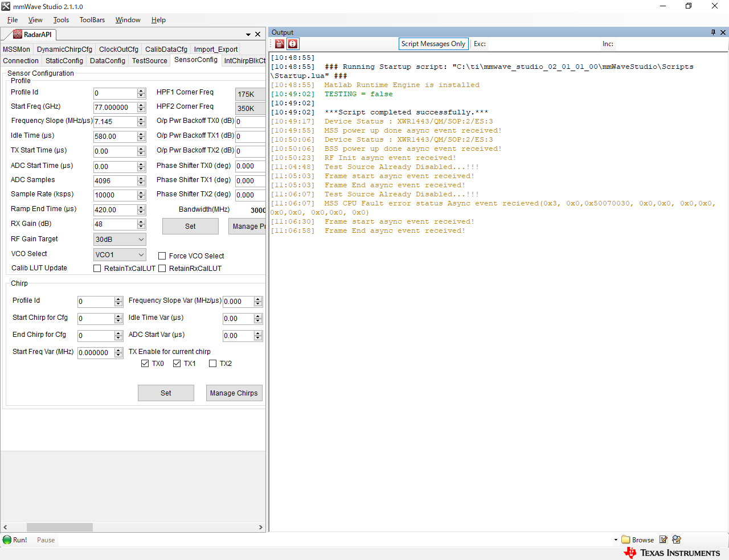
Task: Expand the script path dropdown arrow near Browse
Action: (616, 540)
